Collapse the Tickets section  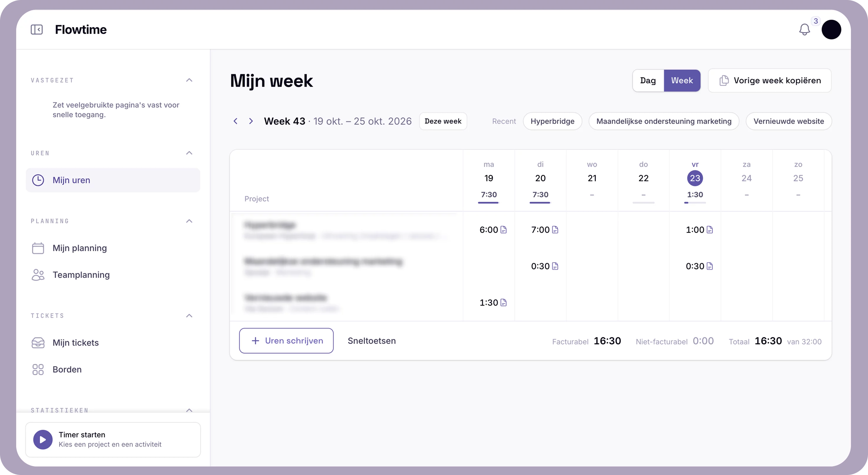pos(189,316)
